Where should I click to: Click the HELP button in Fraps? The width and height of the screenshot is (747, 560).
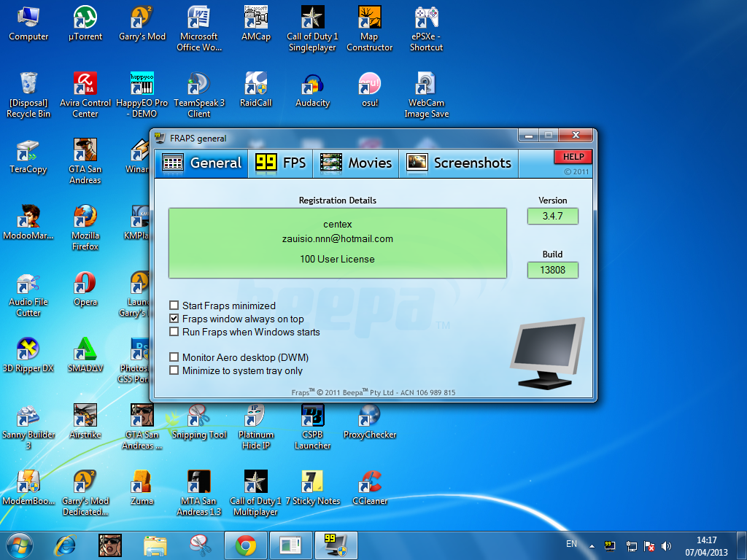click(573, 156)
